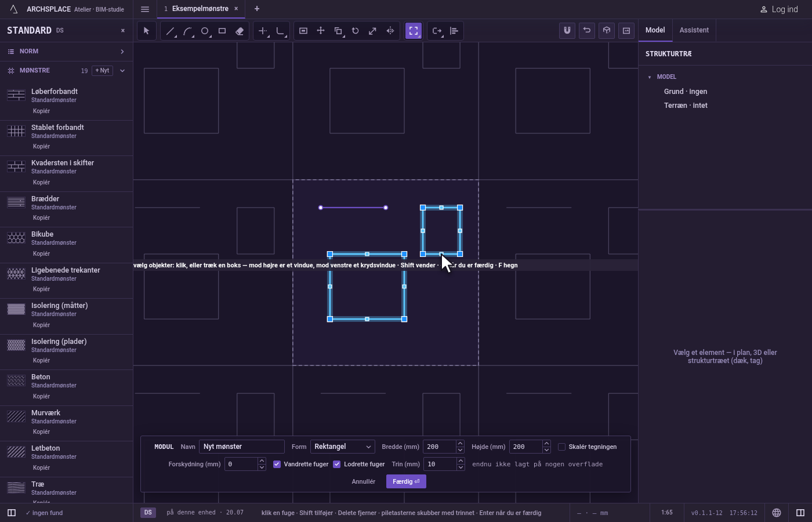Open the Form Rektangel dropdown
This screenshot has height=522, width=812.
pos(342,447)
